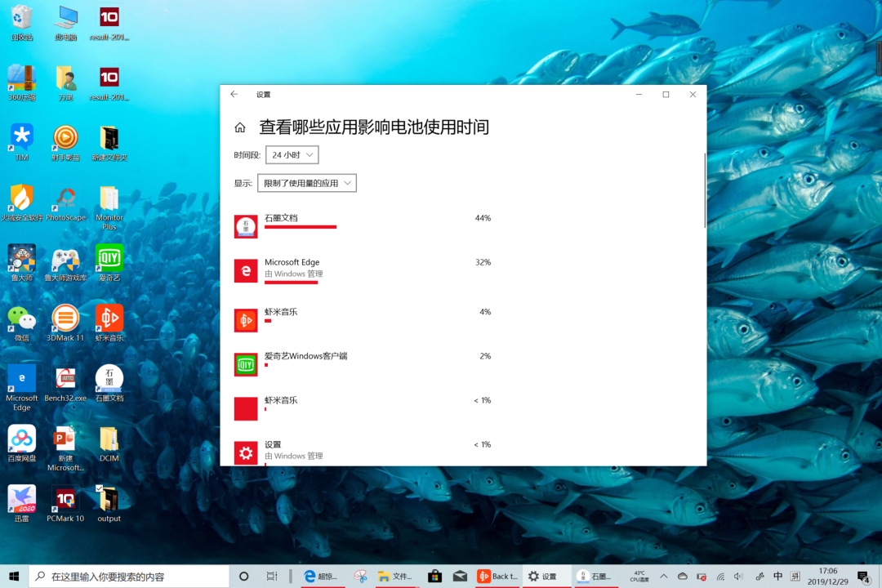882x588 pixels.
Task: Select the Bench32.exe desktop icon
Action: pyautogui.click(x=65, y=383)
